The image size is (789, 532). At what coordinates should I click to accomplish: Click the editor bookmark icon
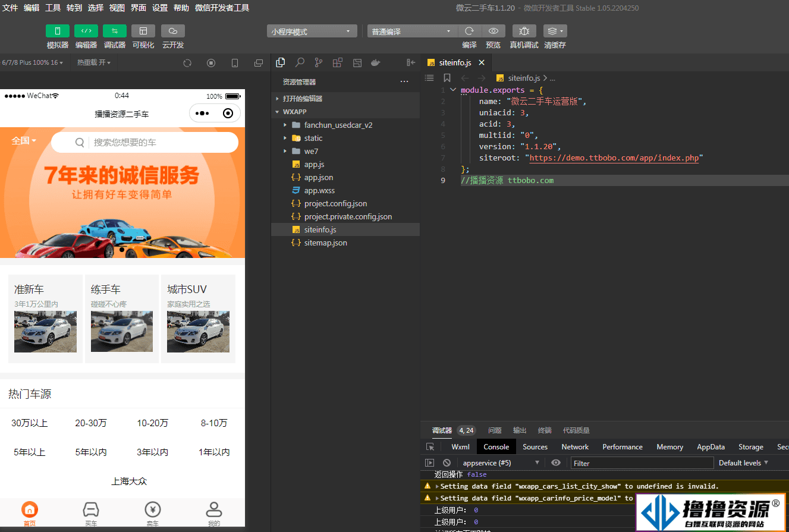click(x=447, y=78)
